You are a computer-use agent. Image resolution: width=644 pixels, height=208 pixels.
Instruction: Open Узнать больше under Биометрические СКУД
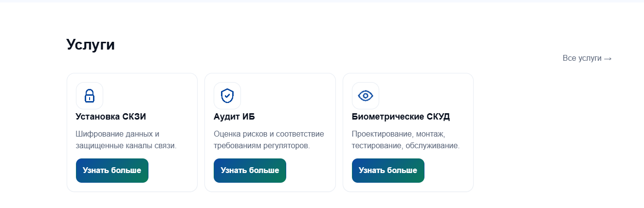388,171
